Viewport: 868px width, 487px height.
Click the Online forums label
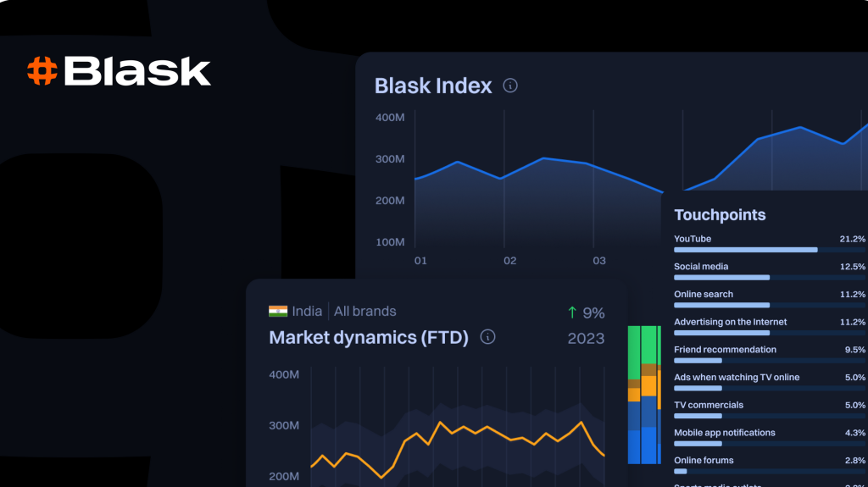(704, 460)
